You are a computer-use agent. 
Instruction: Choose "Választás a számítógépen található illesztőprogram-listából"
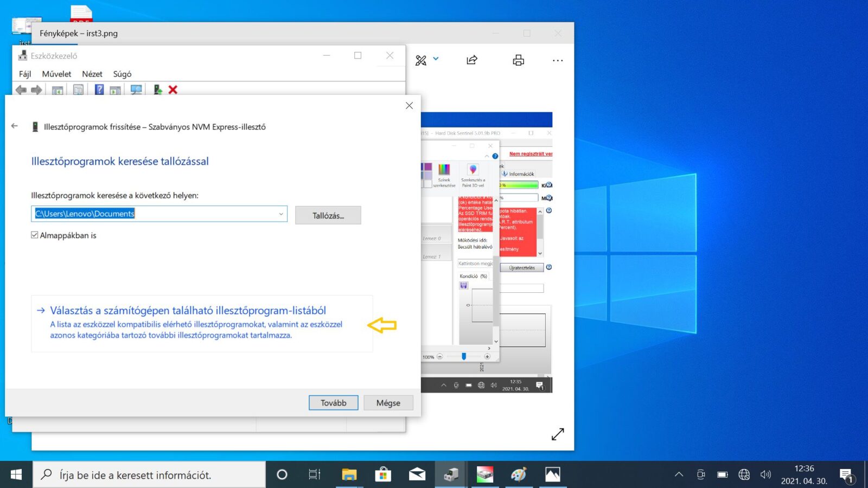point(188,311)
